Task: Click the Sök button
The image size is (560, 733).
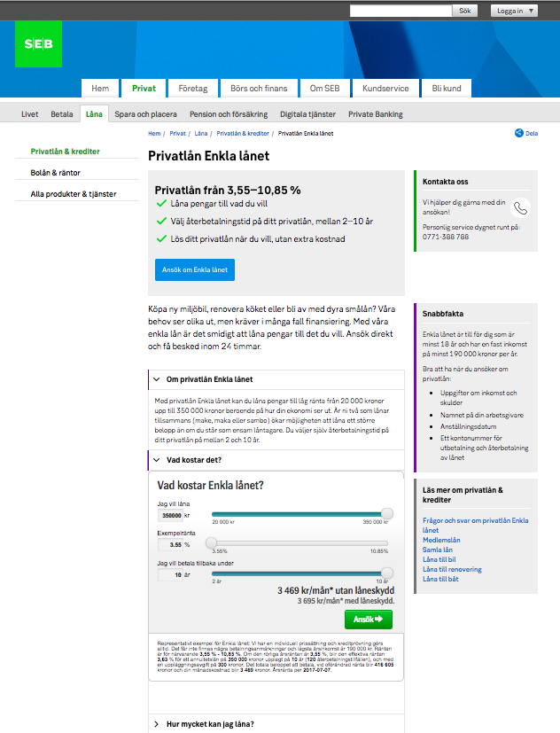Action: click(x=464, y=11)
